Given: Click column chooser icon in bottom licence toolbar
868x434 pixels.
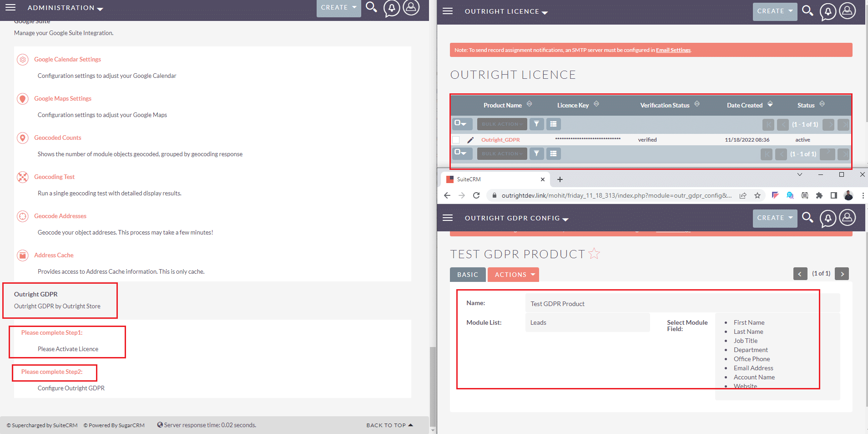Looking at the screenshot, I should [554, 153].
